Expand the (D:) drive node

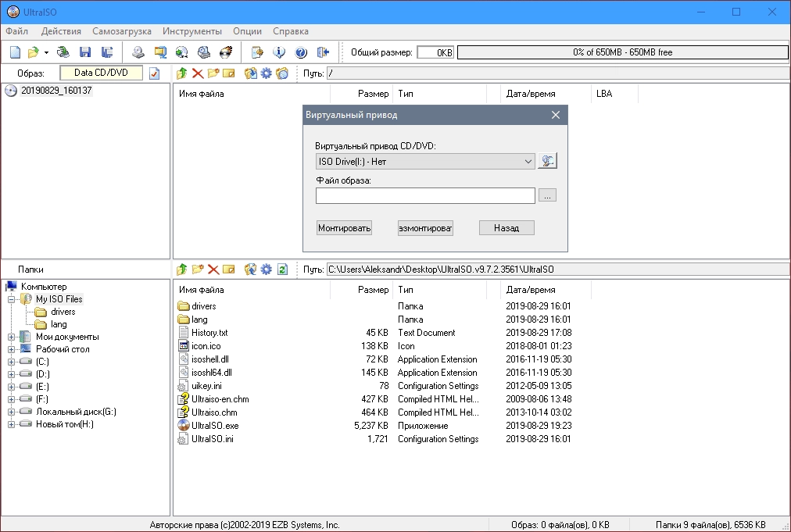point(11,374)
